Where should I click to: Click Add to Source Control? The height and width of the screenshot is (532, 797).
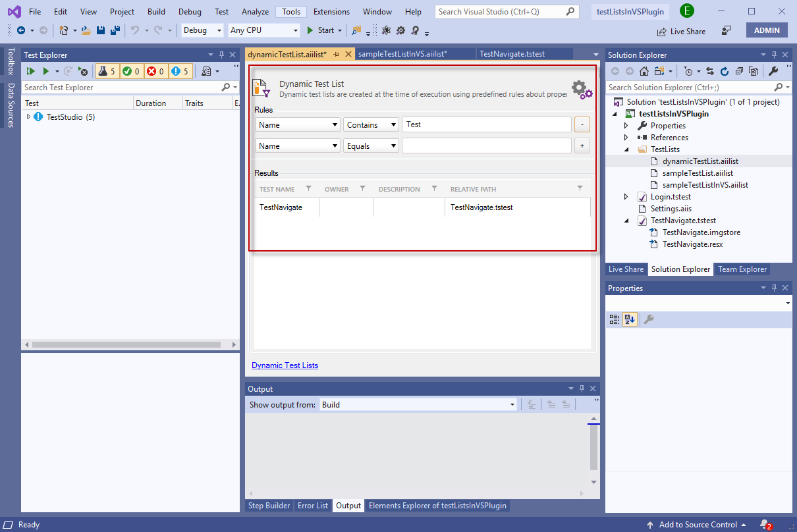click(698, 525)
